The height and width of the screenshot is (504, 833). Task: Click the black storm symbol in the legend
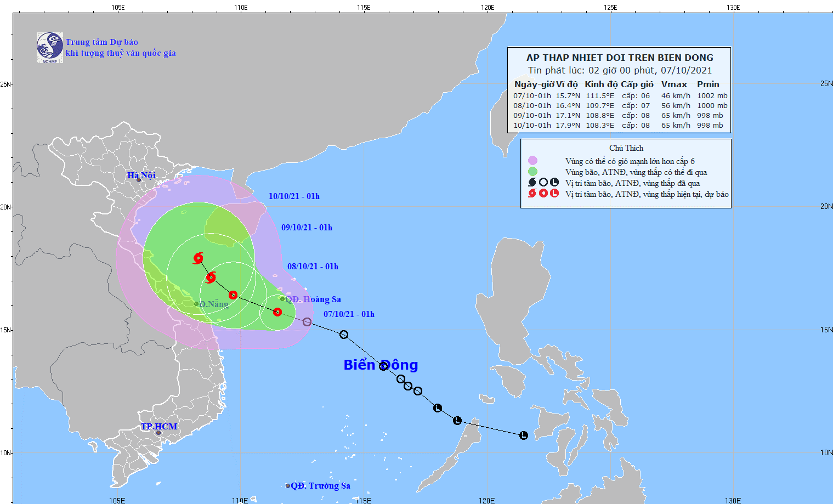tap(532, 183)
